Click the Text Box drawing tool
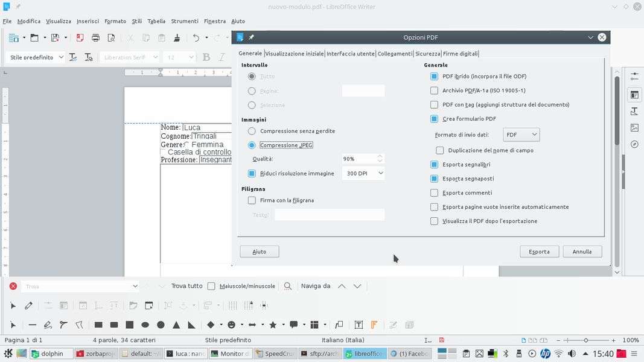The image size is (644, 362). coord(359,325)
